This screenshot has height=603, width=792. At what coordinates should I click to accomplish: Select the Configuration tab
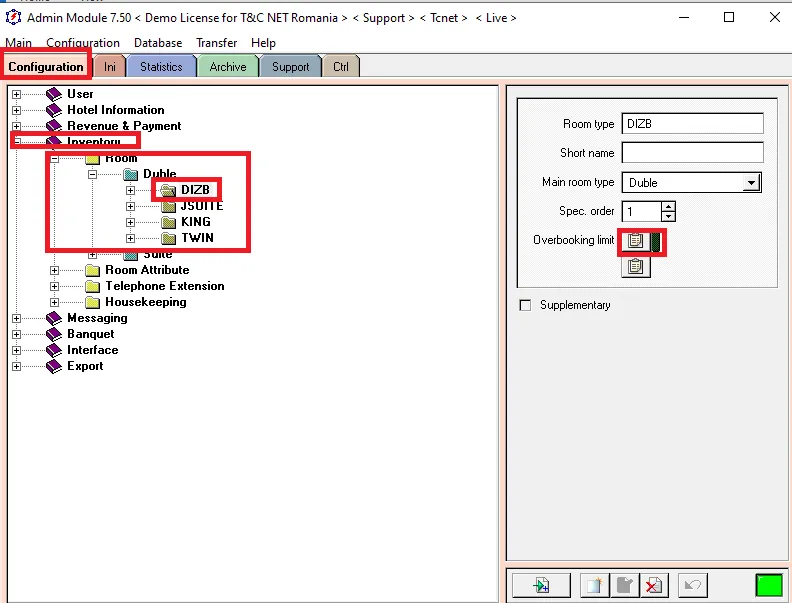(x=46, y=67)
